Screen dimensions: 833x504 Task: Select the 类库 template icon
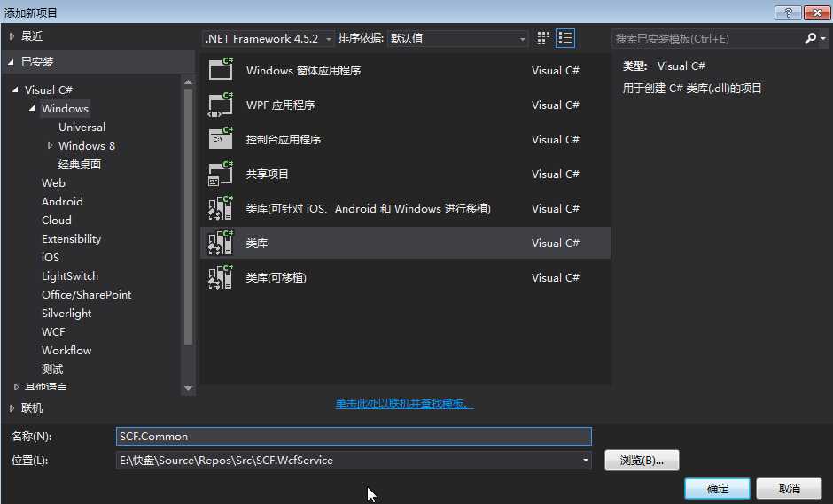click(221, 242)
